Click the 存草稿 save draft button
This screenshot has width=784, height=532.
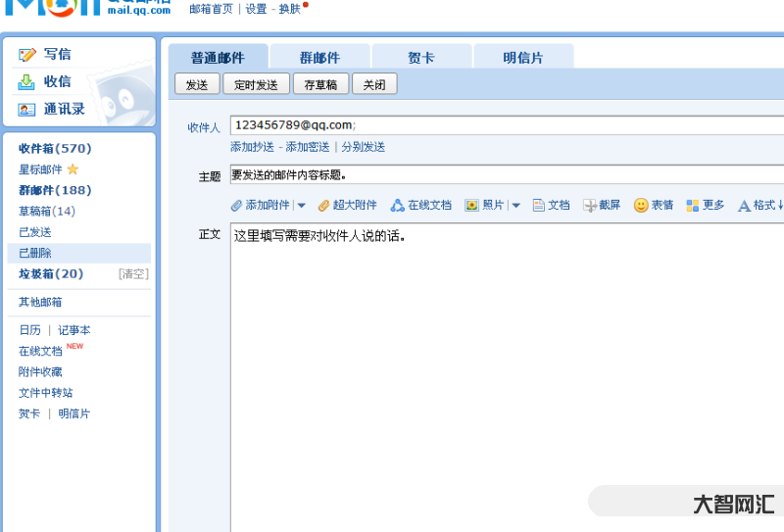(x=320, y=85)
